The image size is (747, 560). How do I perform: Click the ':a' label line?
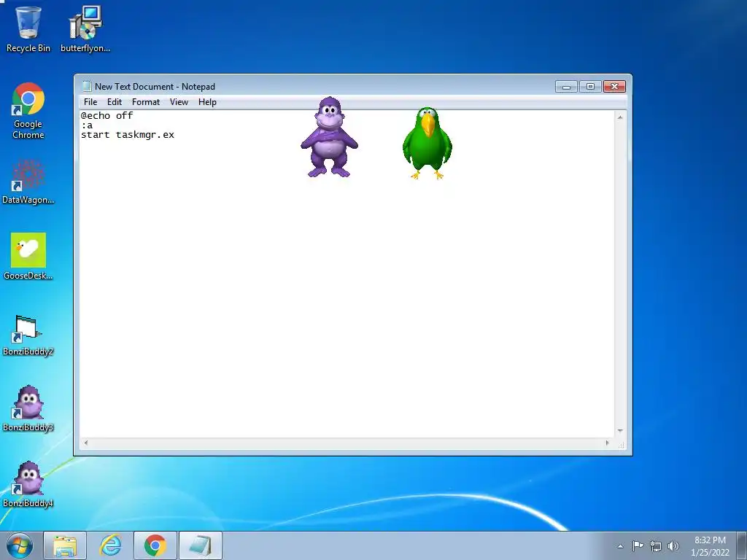coord(87,125)
